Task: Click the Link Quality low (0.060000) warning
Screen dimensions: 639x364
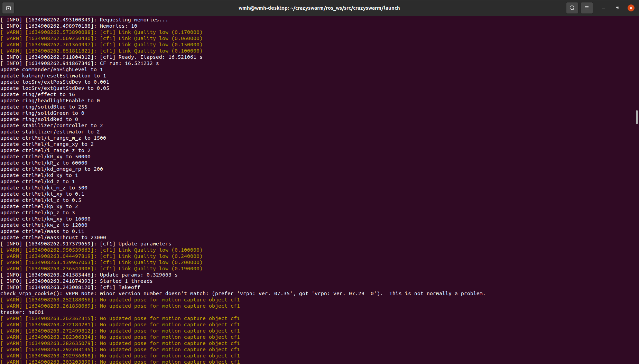Action: [x=101, y=38]
